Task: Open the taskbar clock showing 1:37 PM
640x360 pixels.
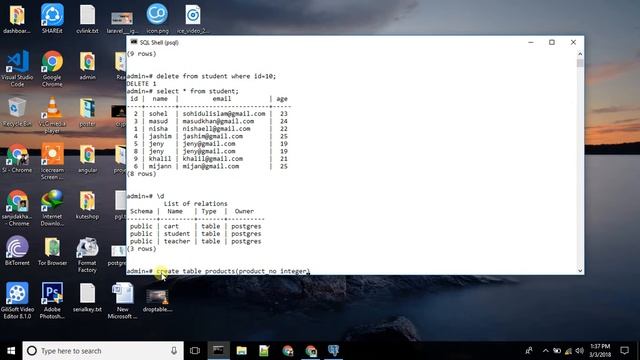Action: click(x=600, y=351)
